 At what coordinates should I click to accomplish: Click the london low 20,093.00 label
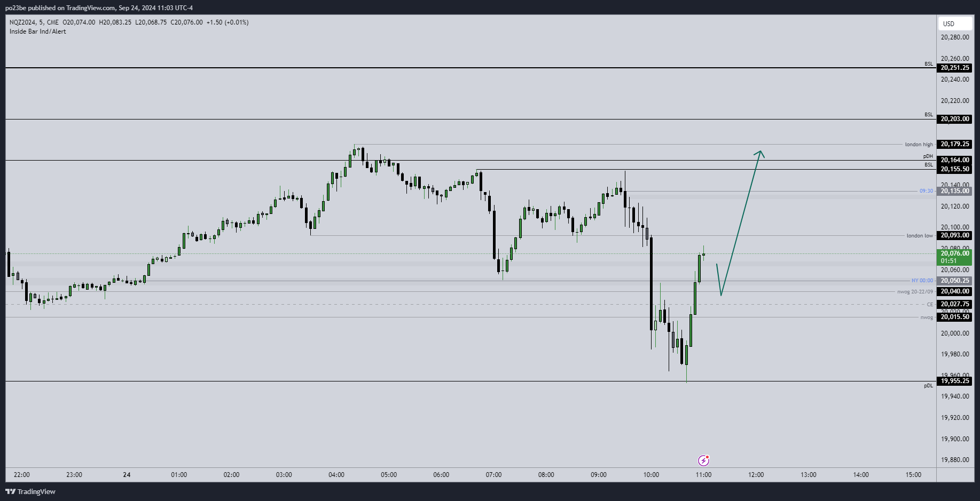coord(954,235)
